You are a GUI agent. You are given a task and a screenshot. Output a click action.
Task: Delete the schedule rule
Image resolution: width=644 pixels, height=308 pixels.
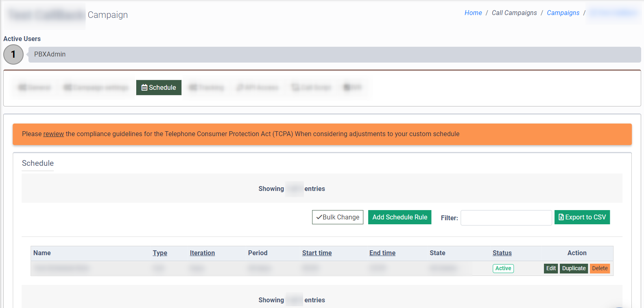click(600, 269)
